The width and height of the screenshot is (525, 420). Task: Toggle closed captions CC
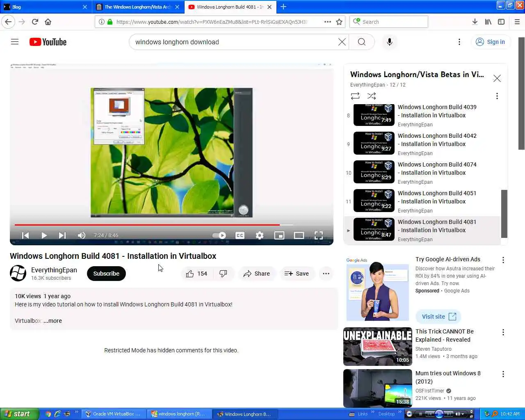pyautogui.click(x=240, y=235)
